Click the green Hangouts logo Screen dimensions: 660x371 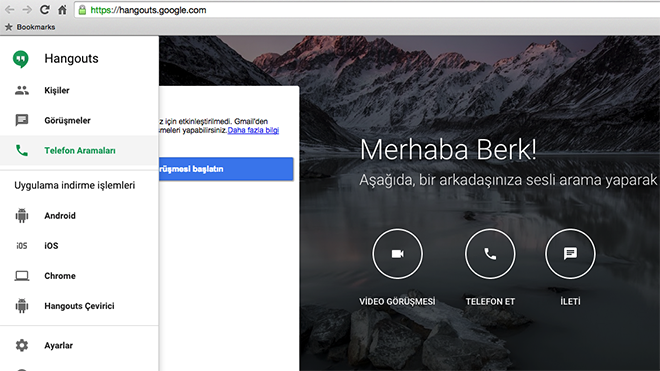(x=21, y=59)
